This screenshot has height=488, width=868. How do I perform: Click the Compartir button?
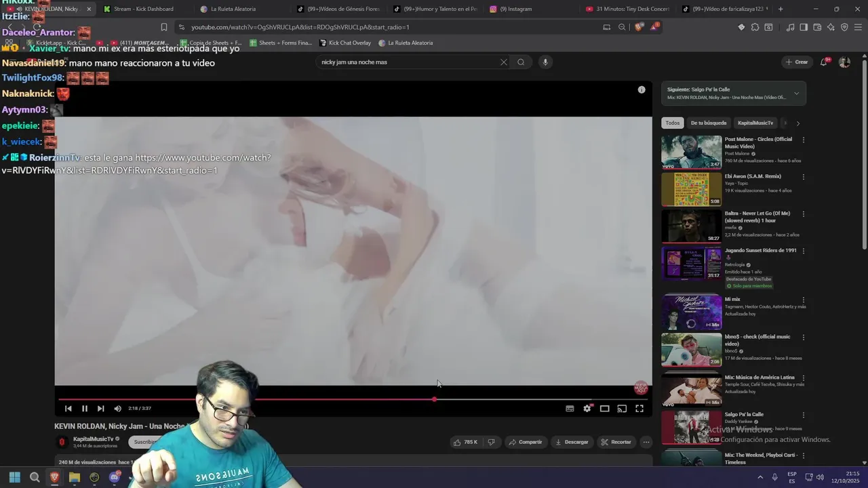pyautogui.click(x=526, y=442)
